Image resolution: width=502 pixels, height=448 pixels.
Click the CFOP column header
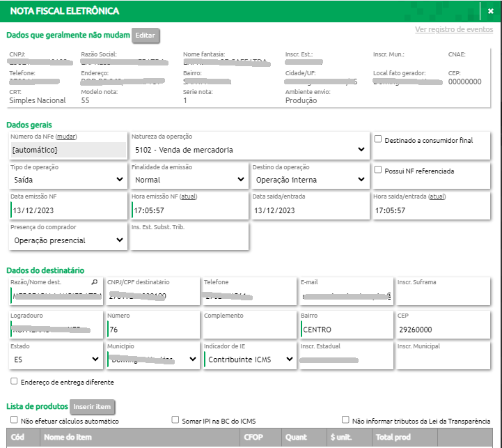point(260,438)
